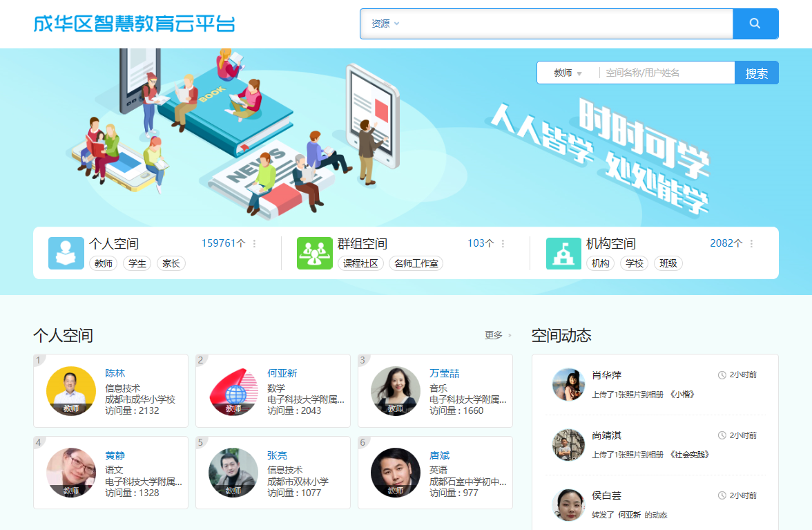Screen dimensions: 812x530
Task: Choose the 学校 tag under 机构空间
Action: point(634,263)
